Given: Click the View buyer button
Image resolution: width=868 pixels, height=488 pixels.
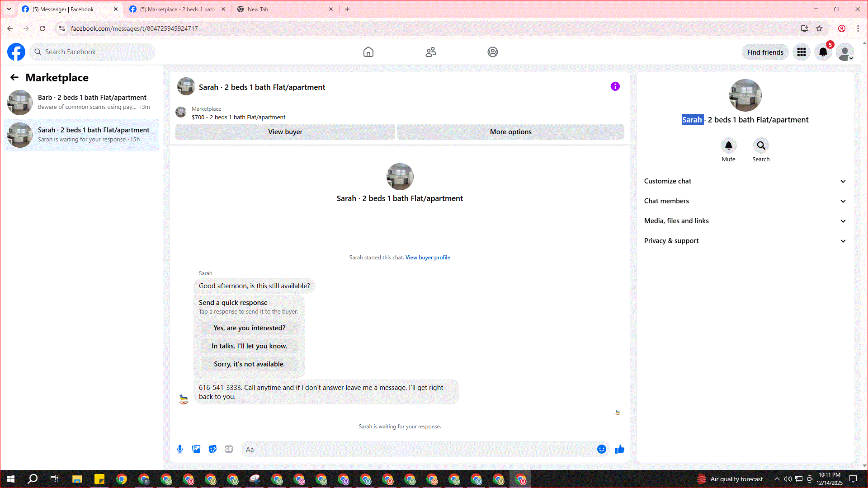Looking at the screenshot, I should coord(285,132).
